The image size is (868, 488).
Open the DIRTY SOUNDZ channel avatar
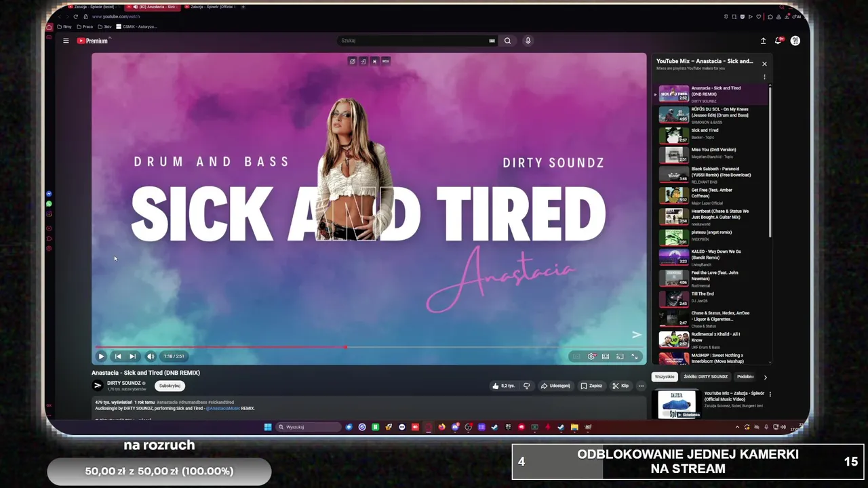[98, 386]
